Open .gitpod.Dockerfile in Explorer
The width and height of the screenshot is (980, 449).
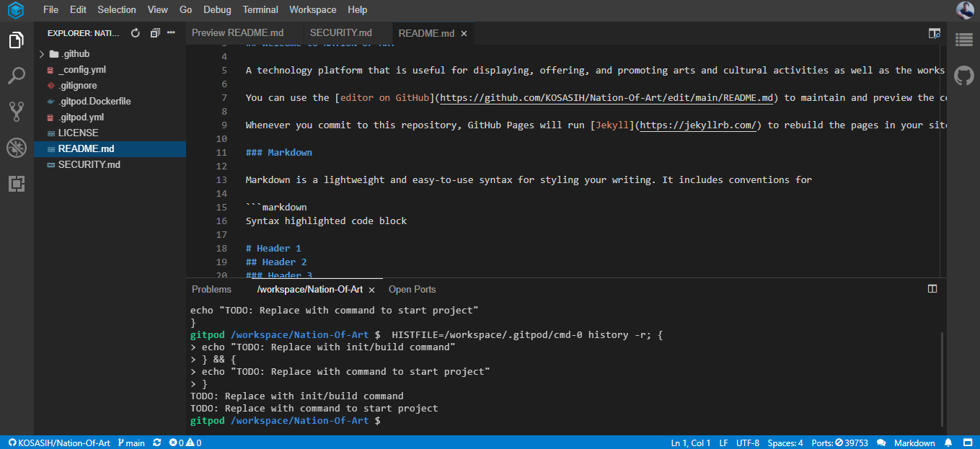94,102
